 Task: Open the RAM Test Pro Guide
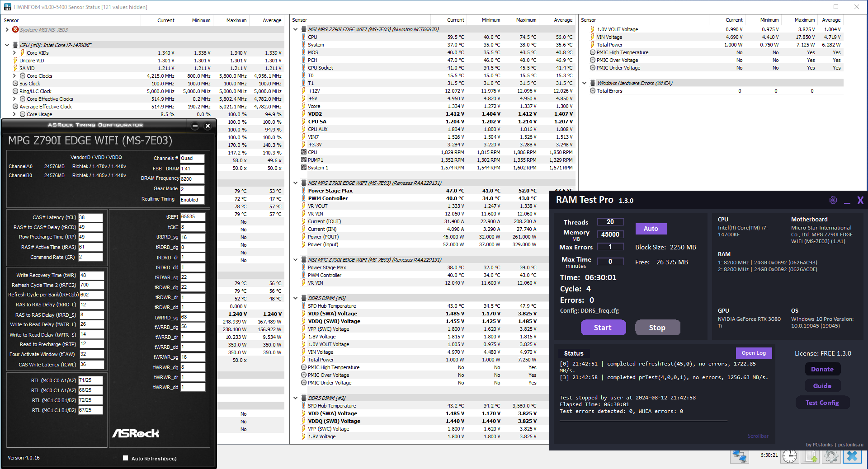point(822,386)
